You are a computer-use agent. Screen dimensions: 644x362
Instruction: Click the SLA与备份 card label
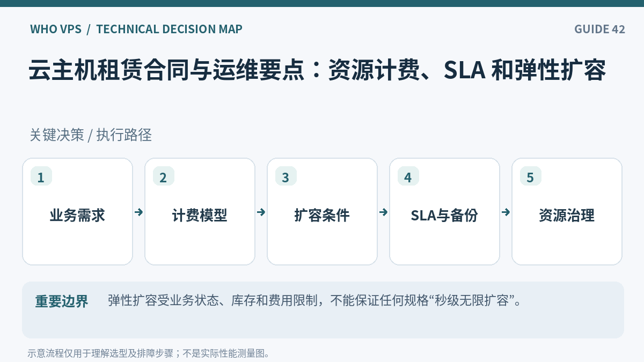point(444,215)
